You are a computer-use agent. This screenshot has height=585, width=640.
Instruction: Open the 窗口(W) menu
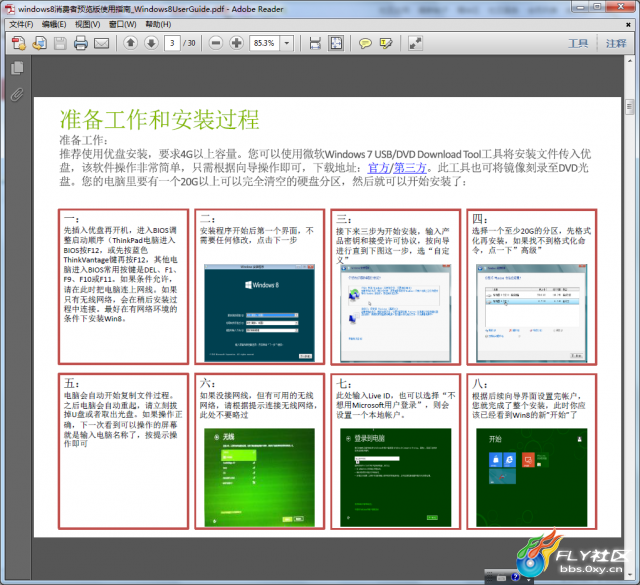122,24
